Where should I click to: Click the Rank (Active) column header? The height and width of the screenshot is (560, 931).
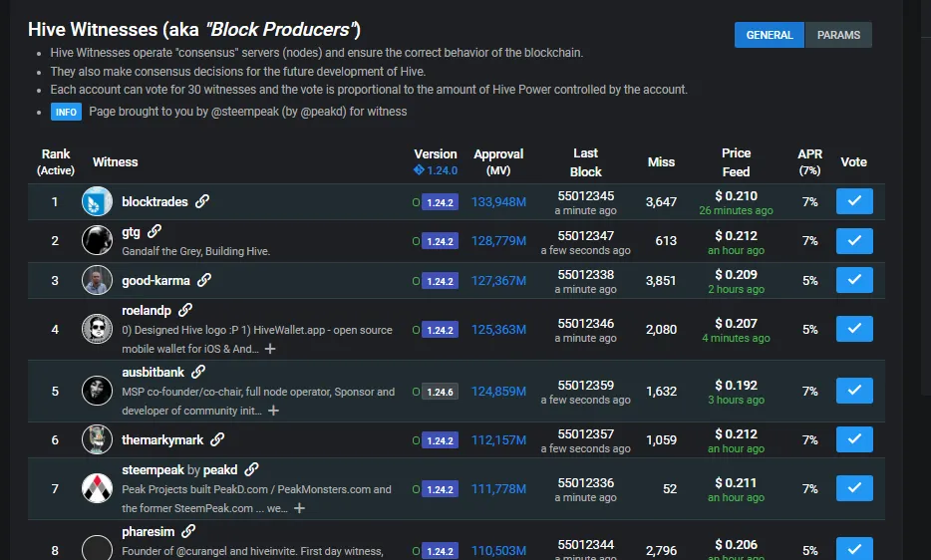click(56, 162)
